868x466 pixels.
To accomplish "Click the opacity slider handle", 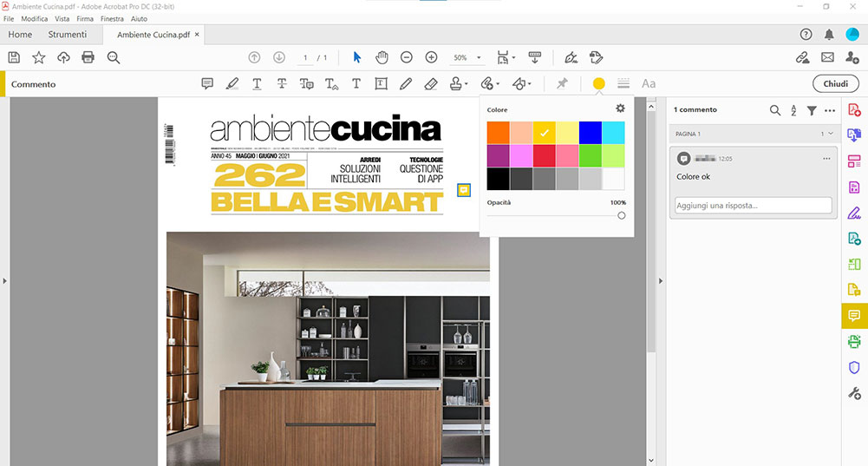I will [x=621, y=215].
